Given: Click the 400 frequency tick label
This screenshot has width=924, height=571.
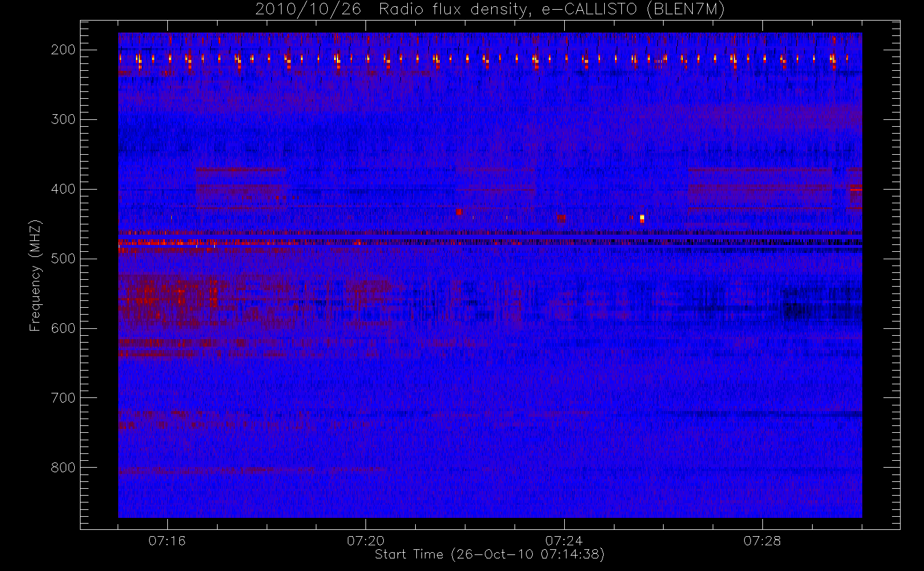Looking at the screenshot, I should (63, 189).
